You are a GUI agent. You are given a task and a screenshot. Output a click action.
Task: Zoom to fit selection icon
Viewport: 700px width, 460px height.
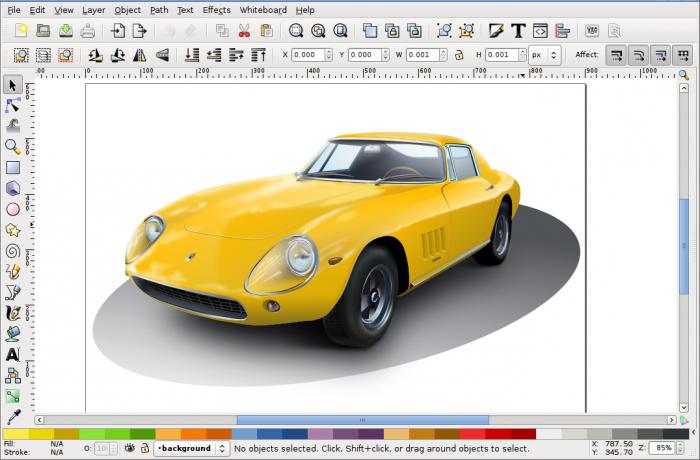296,31
